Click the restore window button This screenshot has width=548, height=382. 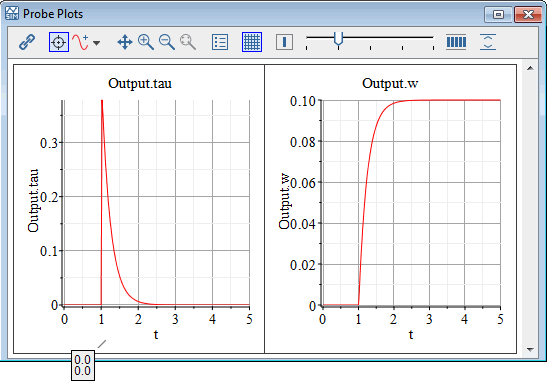point(498,14)
